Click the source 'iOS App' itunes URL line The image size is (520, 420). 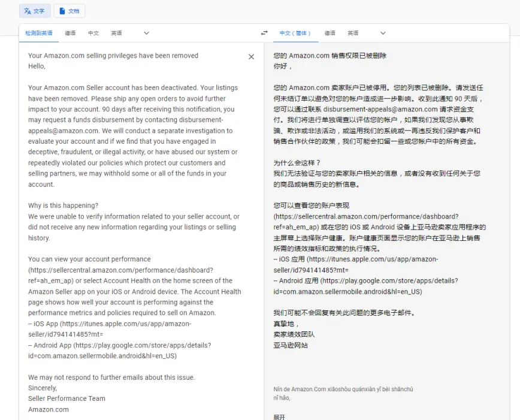coord(110,329)
